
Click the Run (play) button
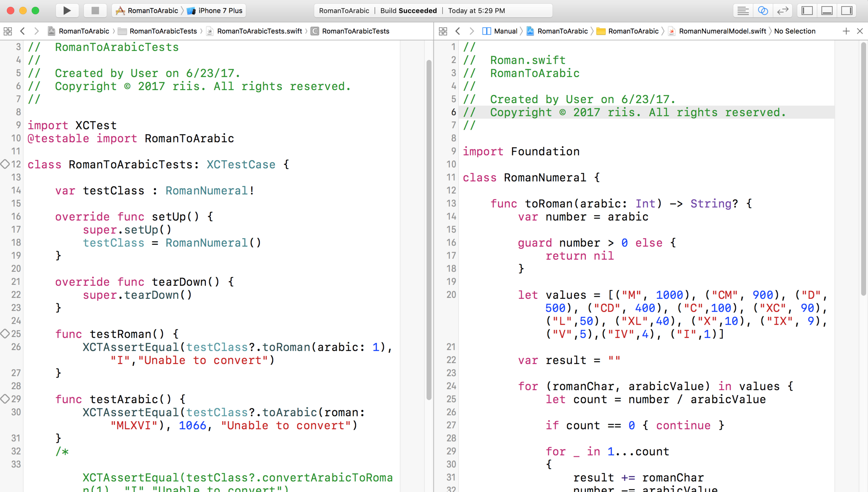pyautogui.click(x=67, y=11)
